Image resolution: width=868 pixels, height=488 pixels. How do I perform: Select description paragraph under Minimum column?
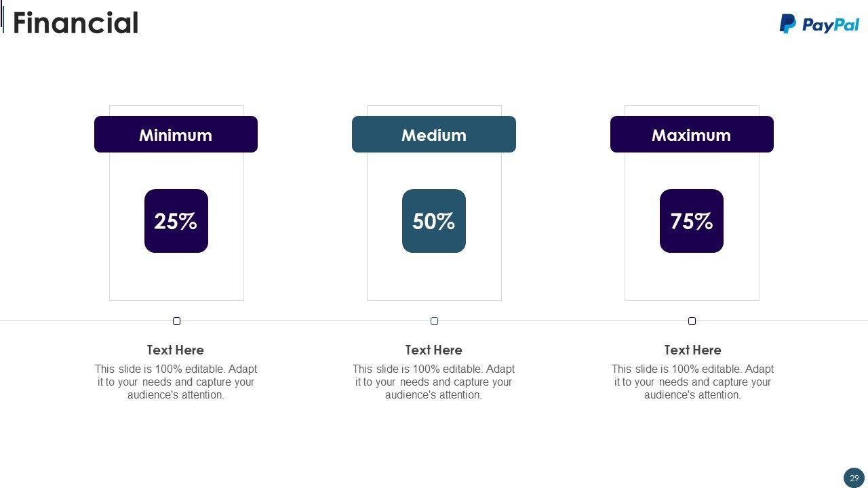tap(176, 382)
